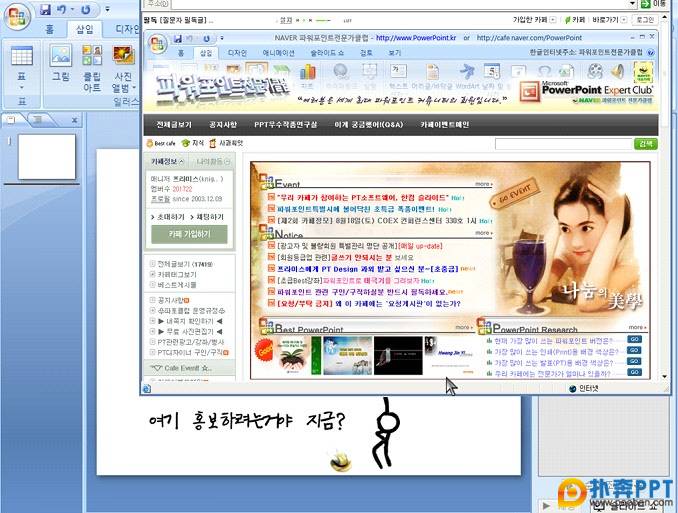
Task: Select the handwritten text '여기 홍보하려는거야 지금?' on the slide
Action: [x=246, y=420]
